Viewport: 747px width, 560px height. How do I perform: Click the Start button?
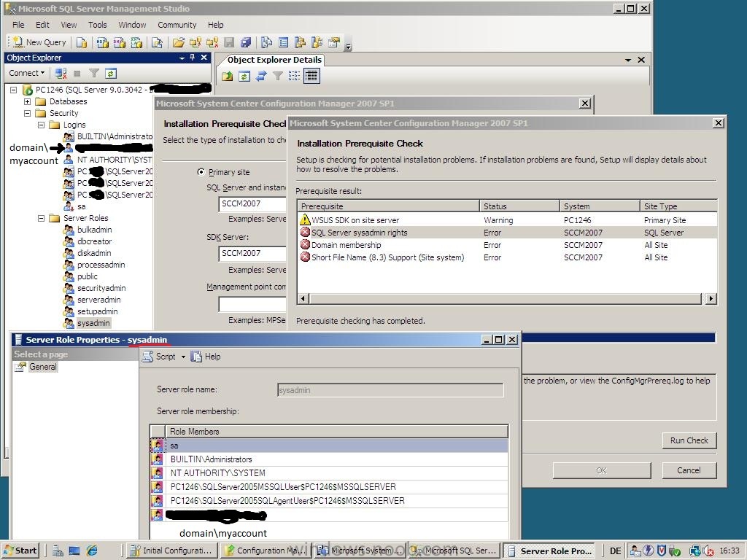tap(20, 551)
